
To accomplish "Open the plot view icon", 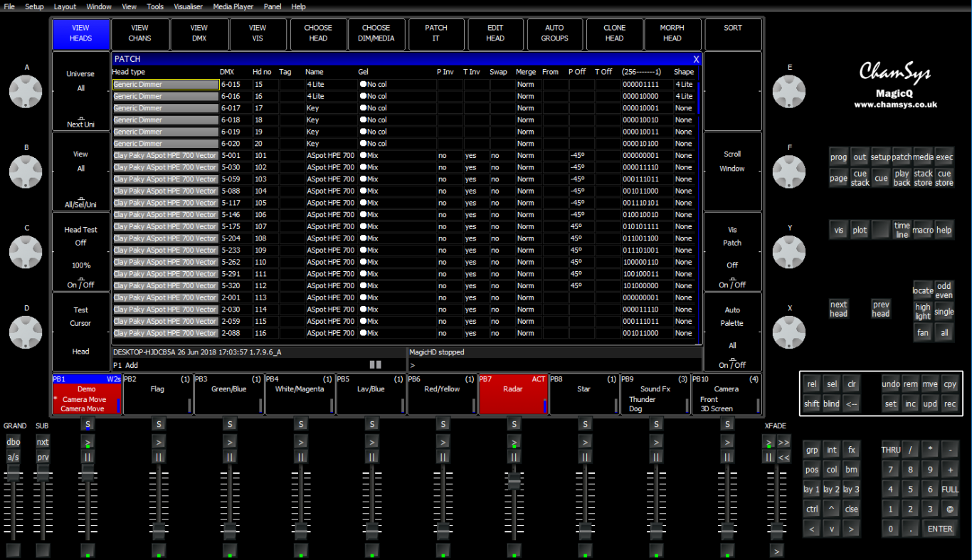I will 860,230.
